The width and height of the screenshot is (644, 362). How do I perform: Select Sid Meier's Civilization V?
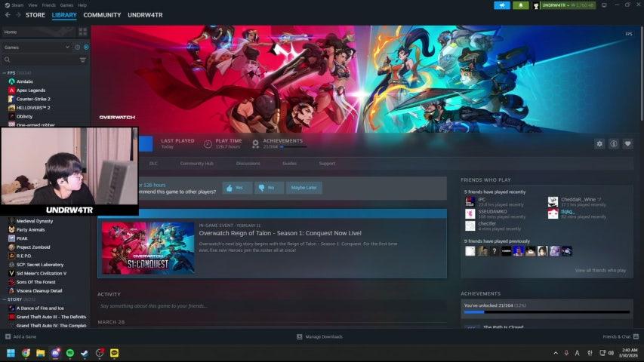41,273
